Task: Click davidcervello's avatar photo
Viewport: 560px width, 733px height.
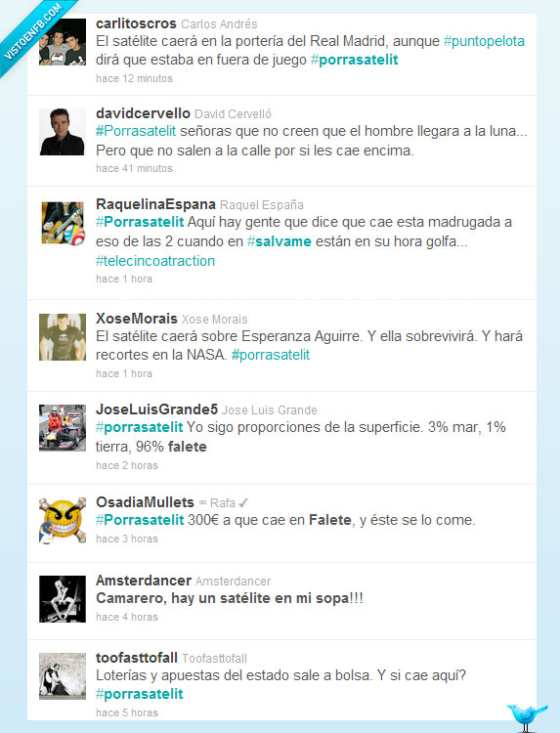Action: point(63,132)
